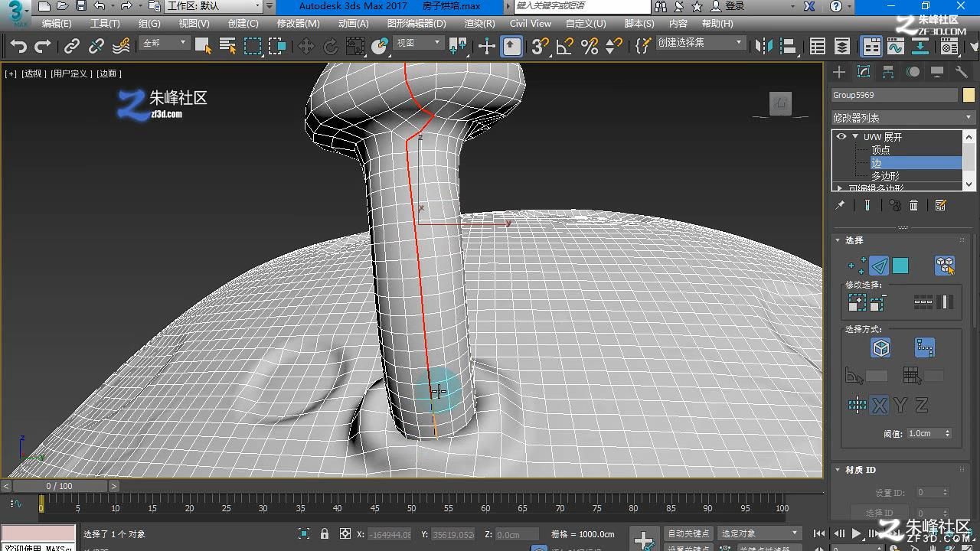Select 顶点 sub-object level
The width and height of the screenshot is (980, 551).
pos(880,150)
